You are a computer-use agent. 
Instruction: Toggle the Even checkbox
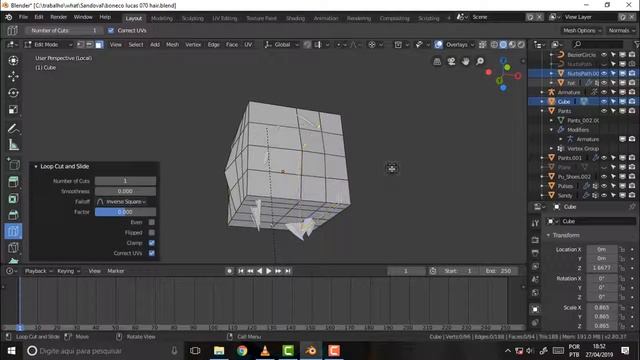pos(152,222)
